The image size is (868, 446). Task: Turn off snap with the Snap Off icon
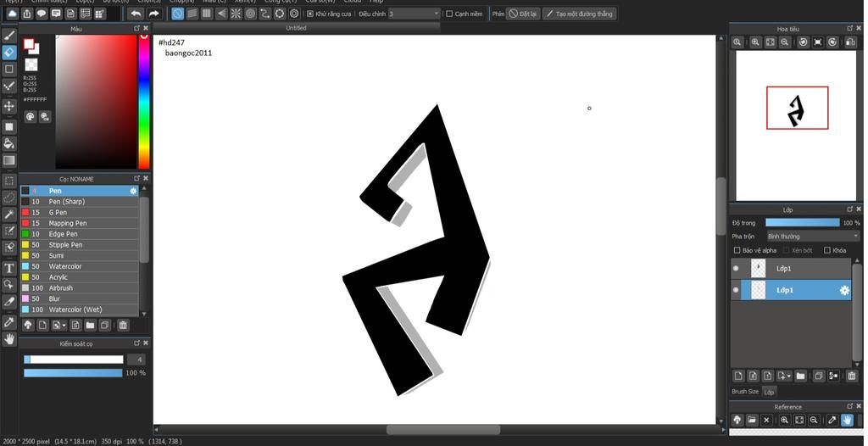coord(178,14)
